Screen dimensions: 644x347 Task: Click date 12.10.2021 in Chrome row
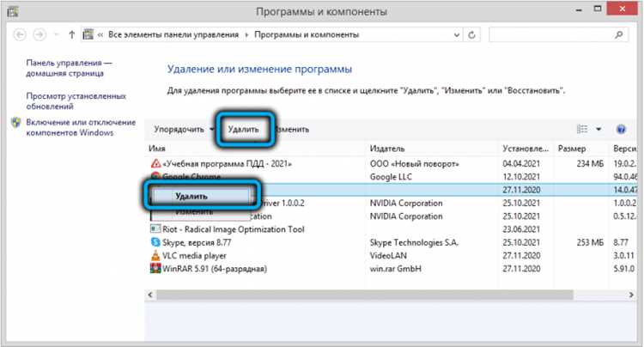(x=521, y=177)
